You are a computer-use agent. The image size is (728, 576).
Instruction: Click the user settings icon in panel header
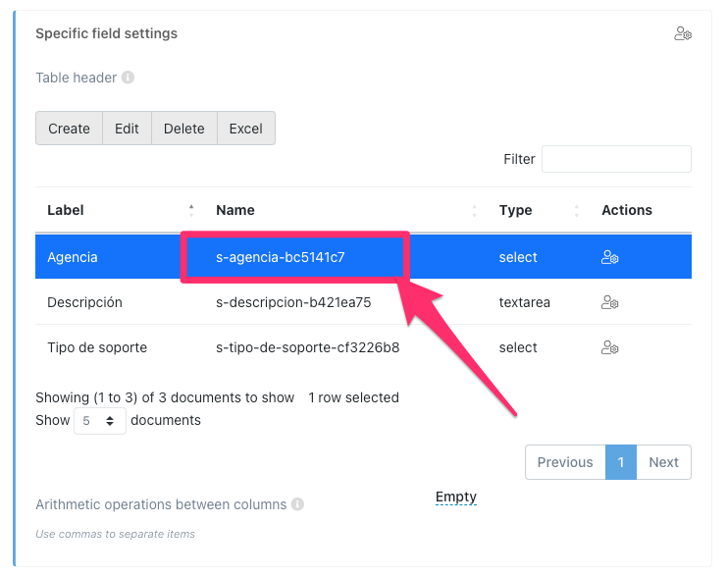click(683, 34)
